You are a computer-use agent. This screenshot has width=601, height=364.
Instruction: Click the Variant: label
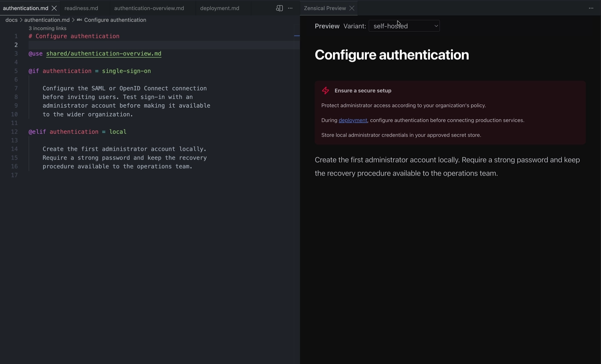click(x=354, y=26)
